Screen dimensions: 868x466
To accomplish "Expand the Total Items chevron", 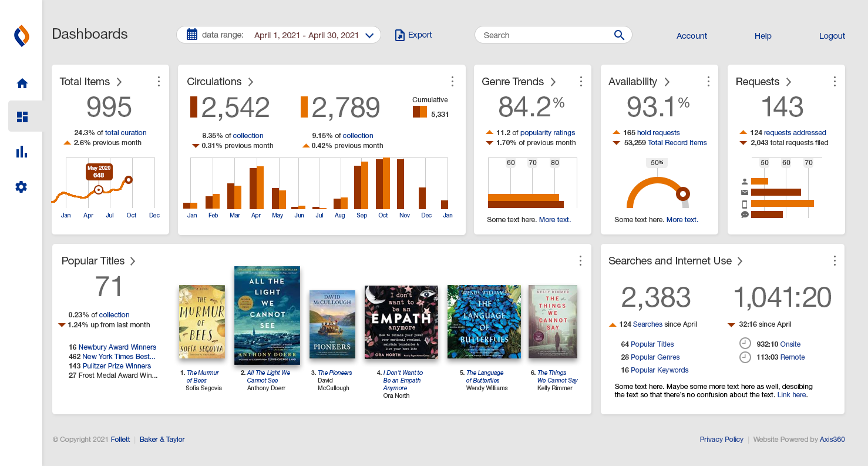I will 119,82.
